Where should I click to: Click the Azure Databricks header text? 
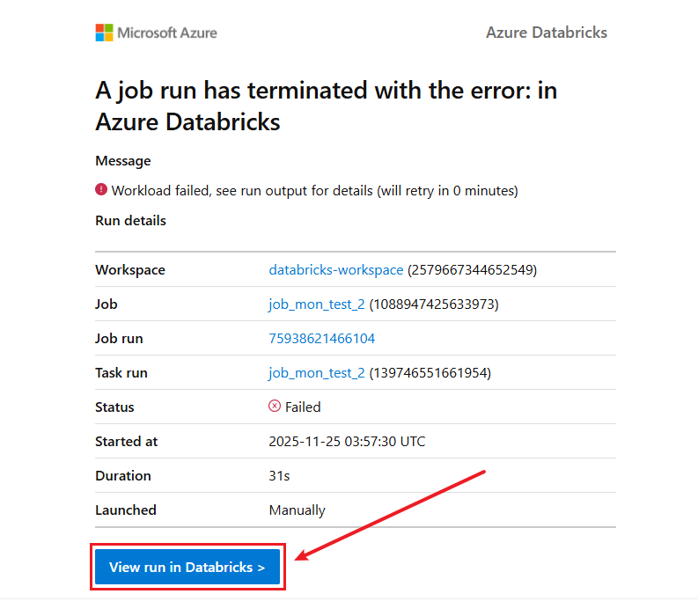click(546, 33)
